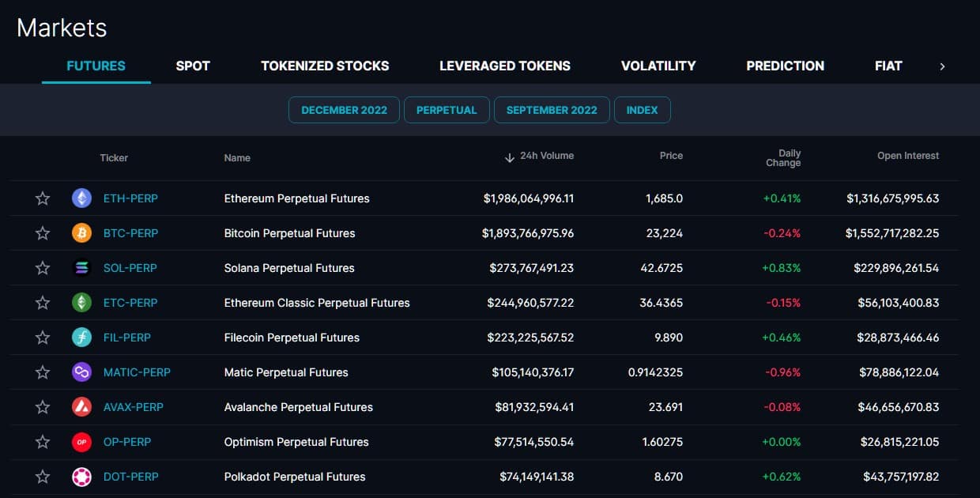Click "Ethereum Classic Perpetual Futures" name

click(x=317, y=303)
